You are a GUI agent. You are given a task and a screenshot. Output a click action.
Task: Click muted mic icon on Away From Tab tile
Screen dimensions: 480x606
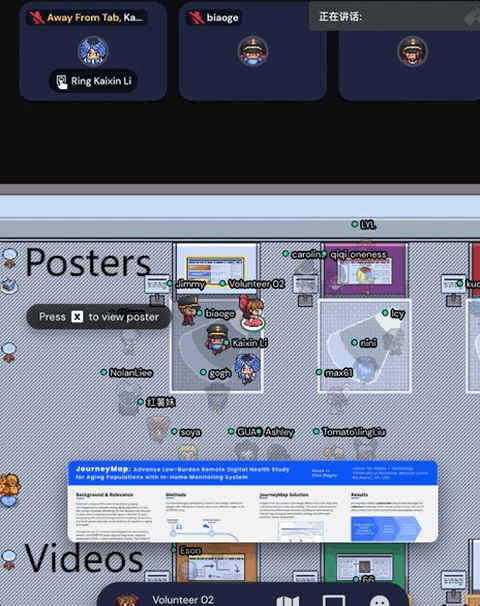click(x=37, y=17)
